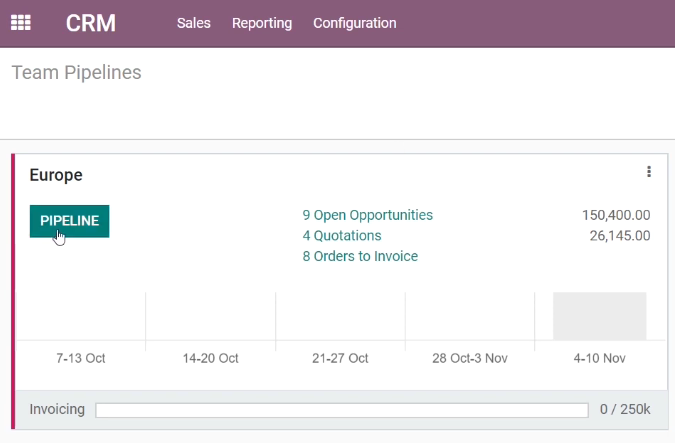Open the apps grid menu icon
Image resolution: width=675 pixels, height=443 pixels.
tap(21, 23)
